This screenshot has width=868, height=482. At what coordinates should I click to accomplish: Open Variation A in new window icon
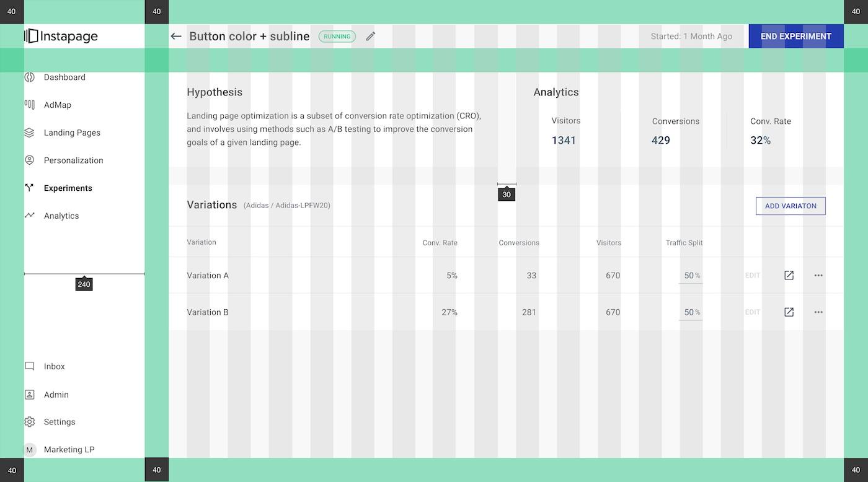[789, 275]
